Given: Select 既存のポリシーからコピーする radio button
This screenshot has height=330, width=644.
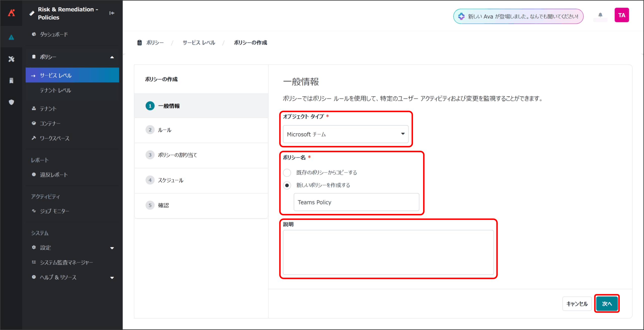Looking at the screenshot, I should [287, 173].
